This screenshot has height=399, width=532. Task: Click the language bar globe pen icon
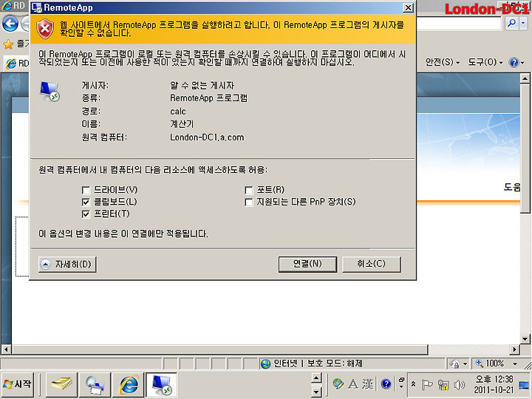pyautogui.click(x=338, y=384)
